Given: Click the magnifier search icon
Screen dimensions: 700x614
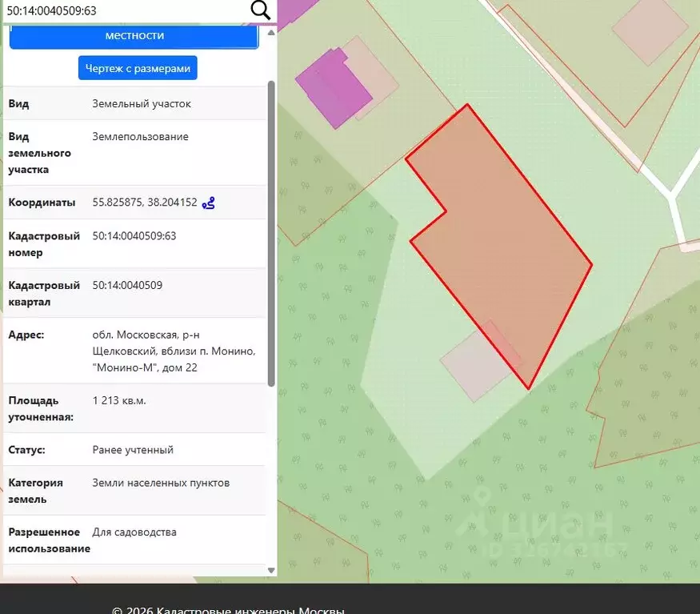Looking at the screenshot, I should 261,10.
